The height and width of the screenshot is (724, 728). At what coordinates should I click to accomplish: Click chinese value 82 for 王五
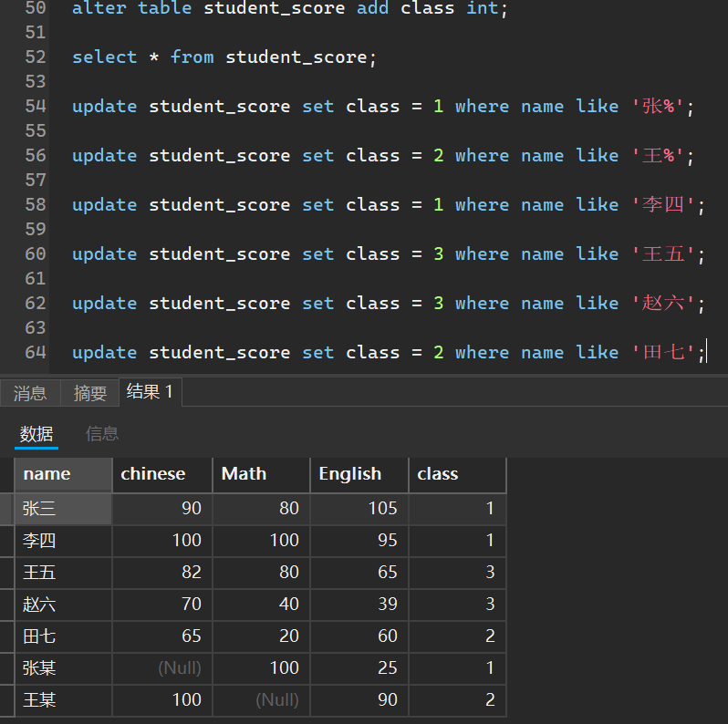coord(162,573)
